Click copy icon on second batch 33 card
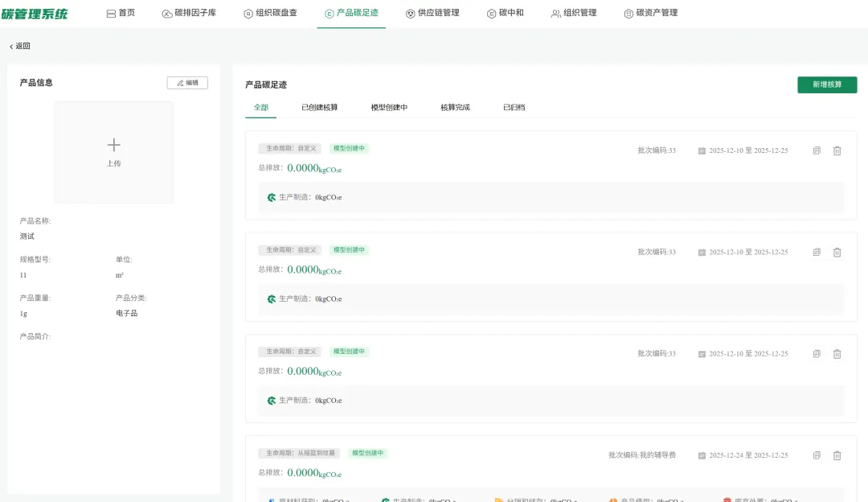This screenshot has height=502, width=868. click(817, 252)
